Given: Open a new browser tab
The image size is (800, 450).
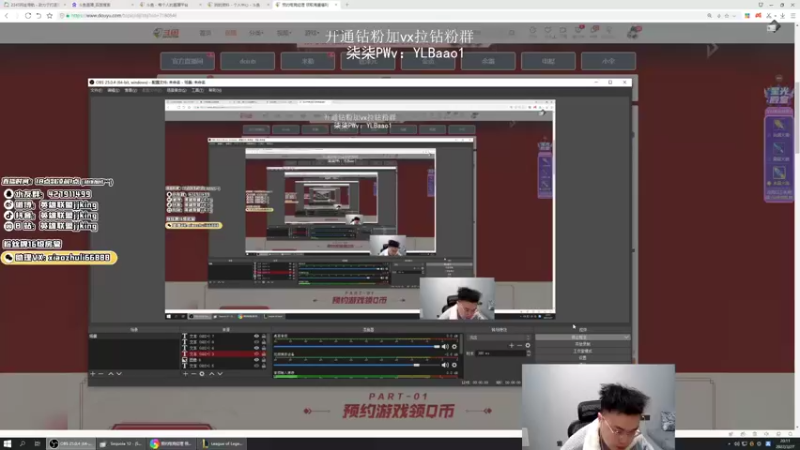Looking at the screenshot, I should click(x=347, y=5).
